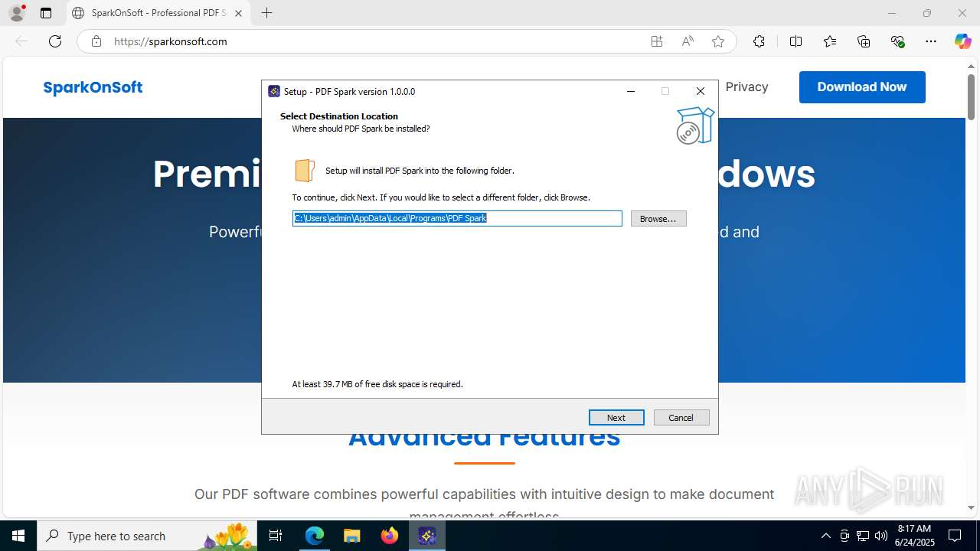Click the taskbar clock and date

tap(914, 536)
